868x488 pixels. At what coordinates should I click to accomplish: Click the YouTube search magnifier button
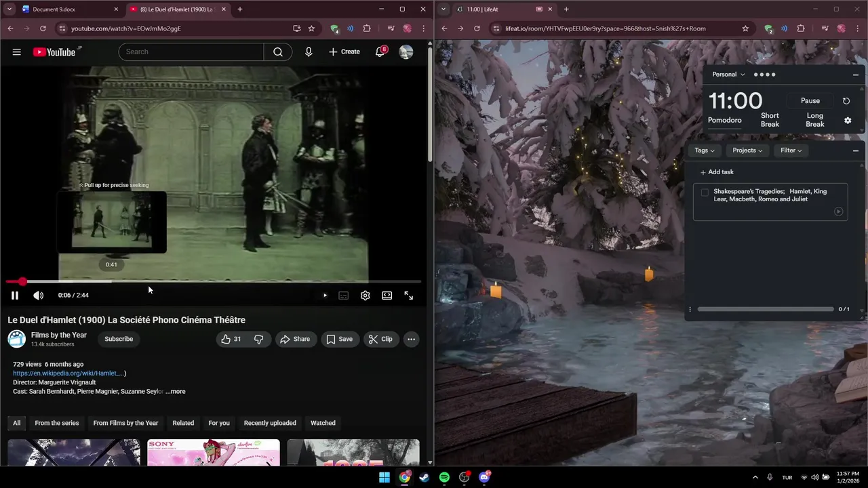tap(278, 52)
